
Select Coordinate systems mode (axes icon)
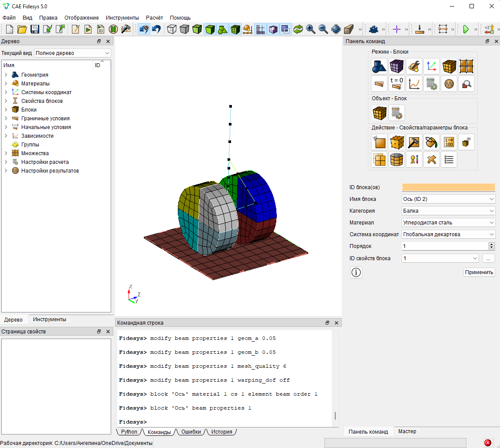point(432,66)
